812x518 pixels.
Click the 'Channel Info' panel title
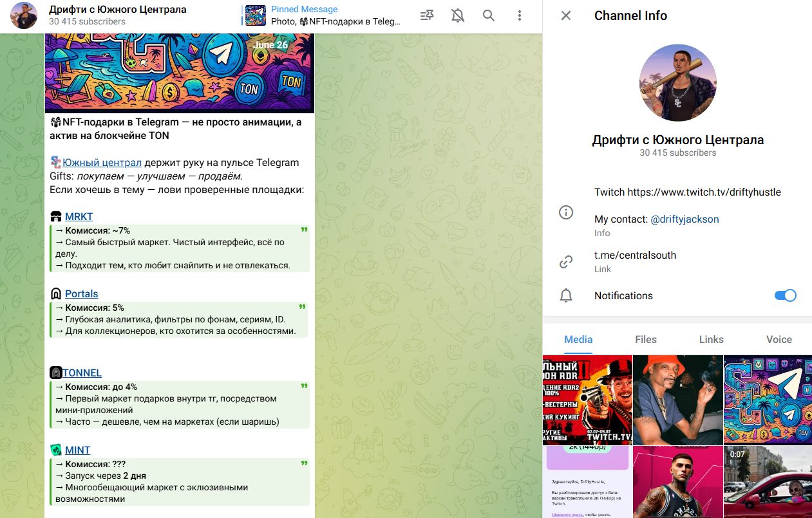630,15
